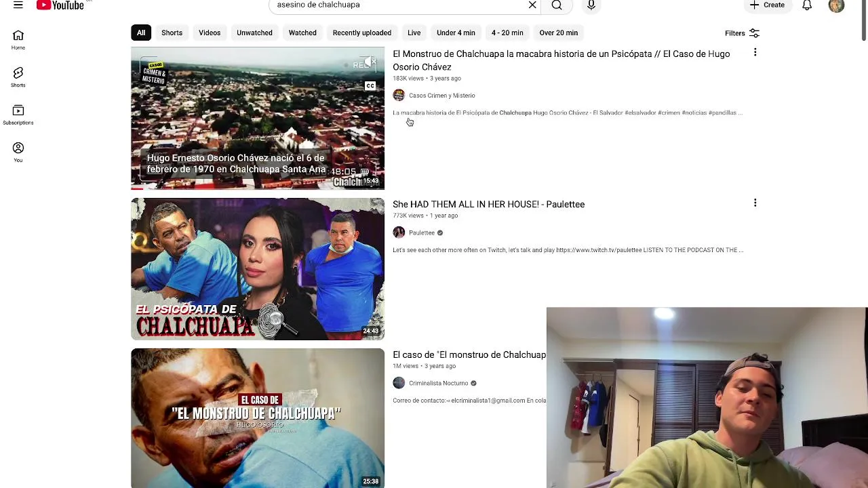Click description text La macabra historia
Image resolution: width=868 pixels, height=488 pixels.
pos(568,113)
